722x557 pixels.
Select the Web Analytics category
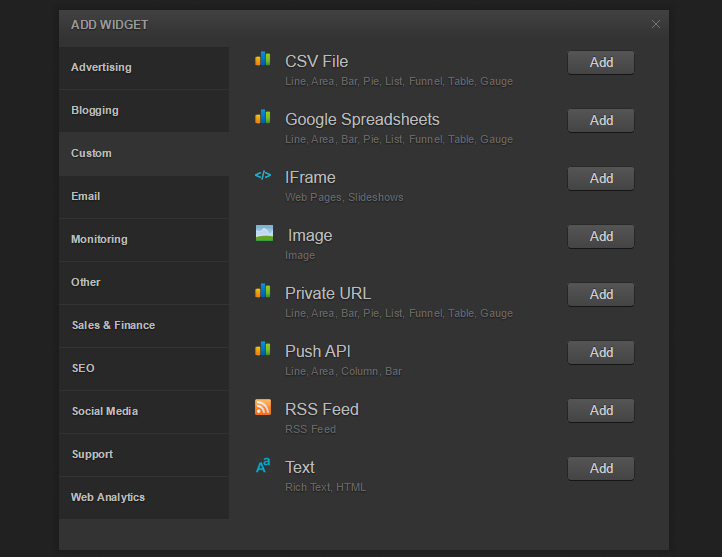click(144, 498)
